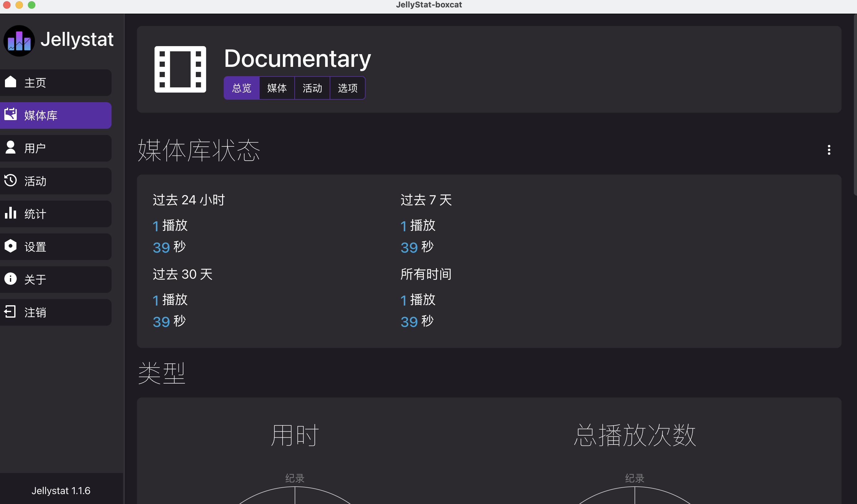The image size is (857, 504).
Task: Click the 用时 chart heading
Action: (x=295, y=435)
